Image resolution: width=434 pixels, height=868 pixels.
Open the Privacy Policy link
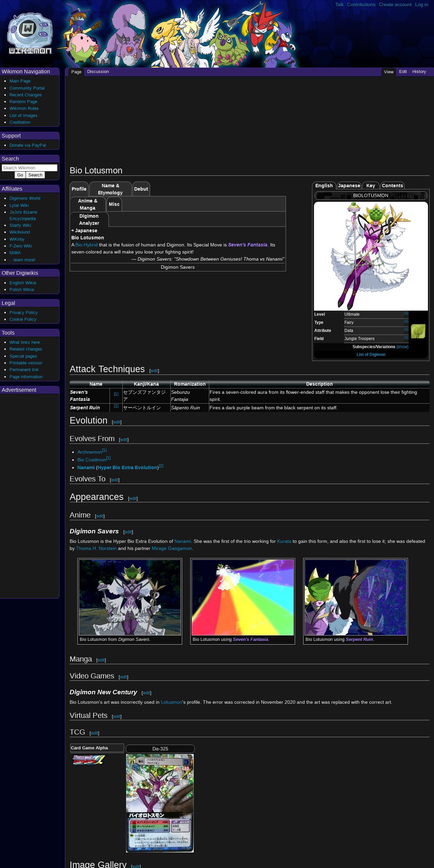pos(23,313)
